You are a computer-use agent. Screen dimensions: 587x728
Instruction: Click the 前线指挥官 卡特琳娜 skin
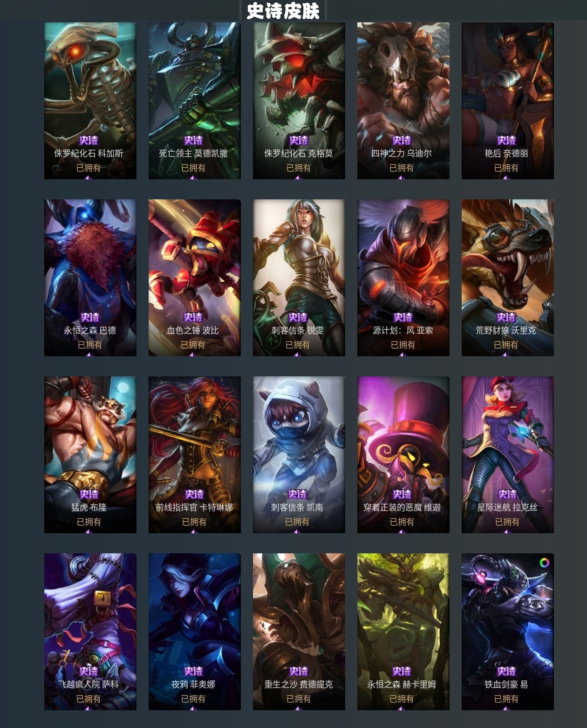(195, 455)
